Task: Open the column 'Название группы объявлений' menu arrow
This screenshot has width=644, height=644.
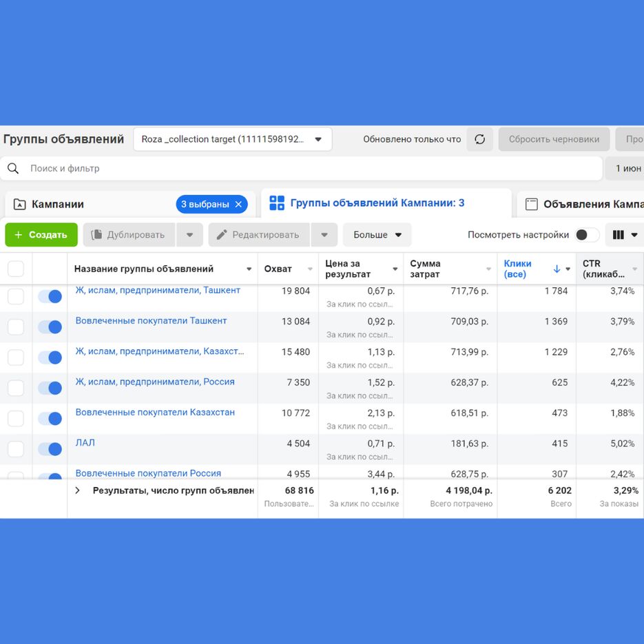Action: (x=249, y=269)
